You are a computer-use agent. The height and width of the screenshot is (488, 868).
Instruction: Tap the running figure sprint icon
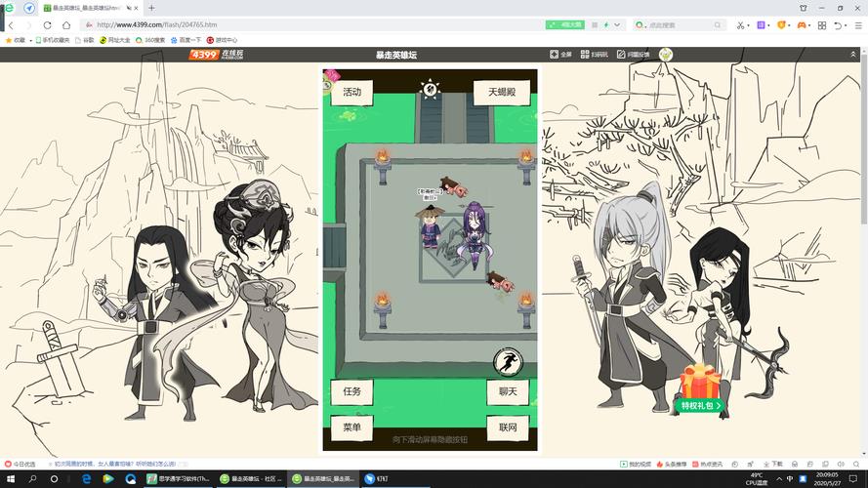pos(508,360)
